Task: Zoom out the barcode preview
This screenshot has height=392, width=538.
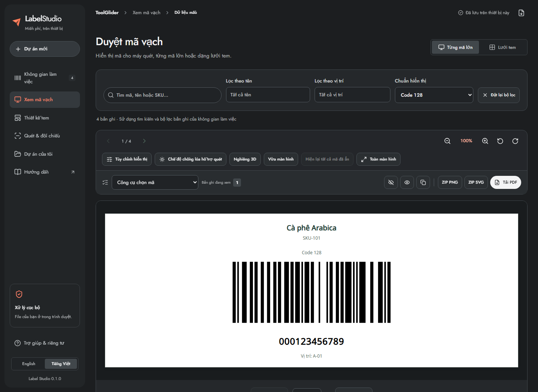Action: tap(447, 141)
